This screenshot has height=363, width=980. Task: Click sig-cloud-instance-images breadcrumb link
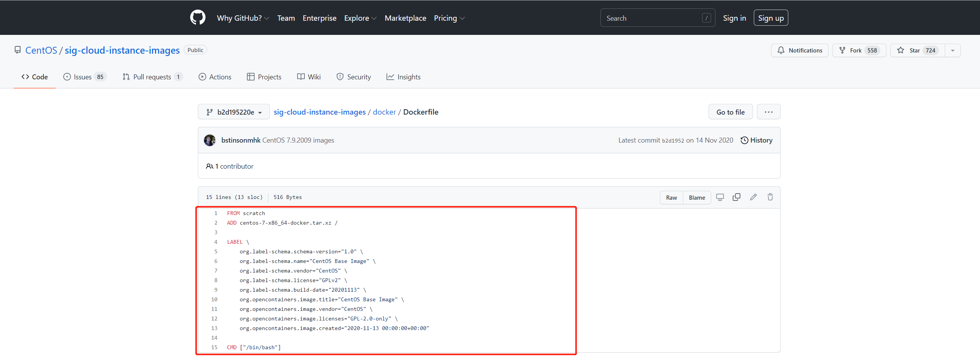coord(320,112)
